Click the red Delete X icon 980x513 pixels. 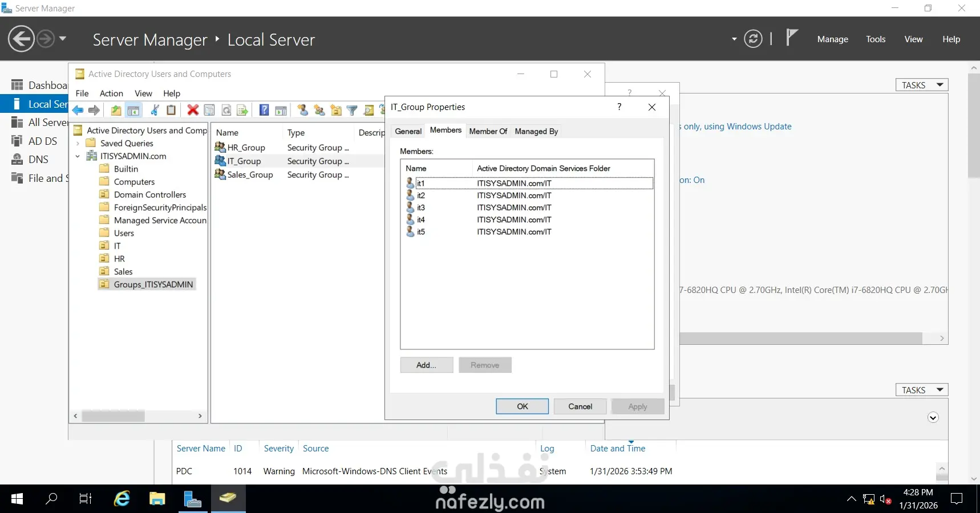click(193, 111)
